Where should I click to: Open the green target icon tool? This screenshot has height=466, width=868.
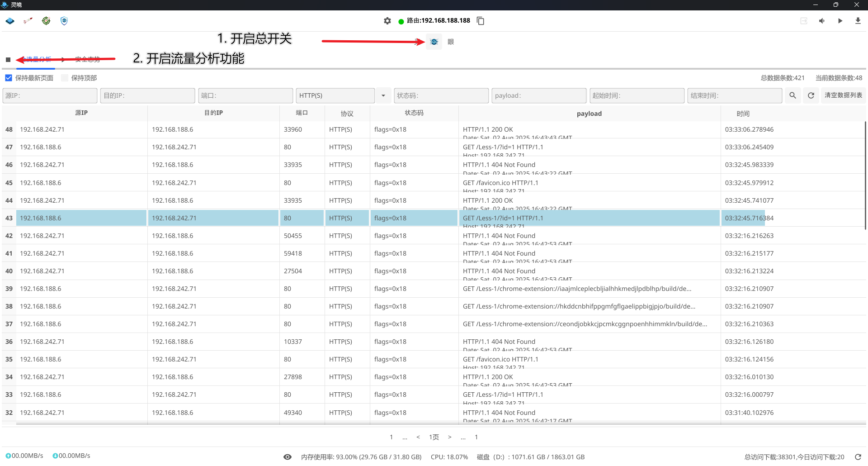(46, 21)
